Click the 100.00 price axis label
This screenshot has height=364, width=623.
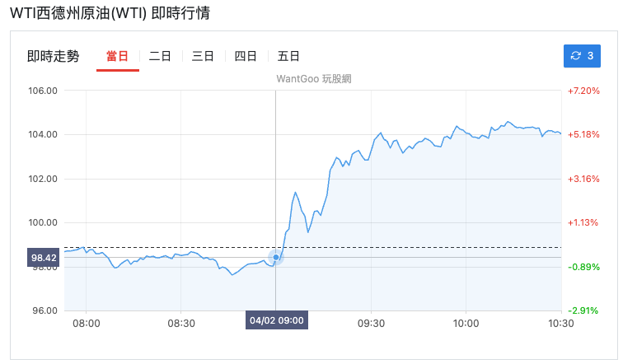pos(43,222)
